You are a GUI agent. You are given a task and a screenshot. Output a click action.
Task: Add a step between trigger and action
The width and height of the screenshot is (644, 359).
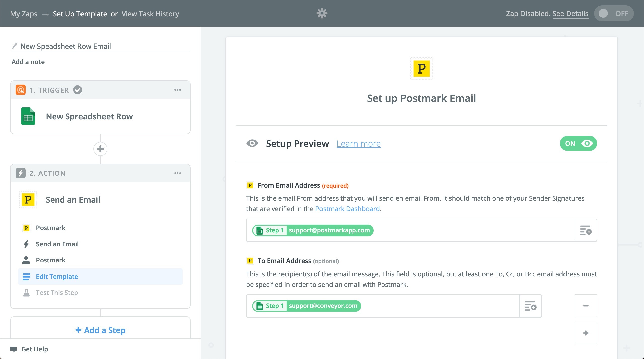tap(100, 149)
